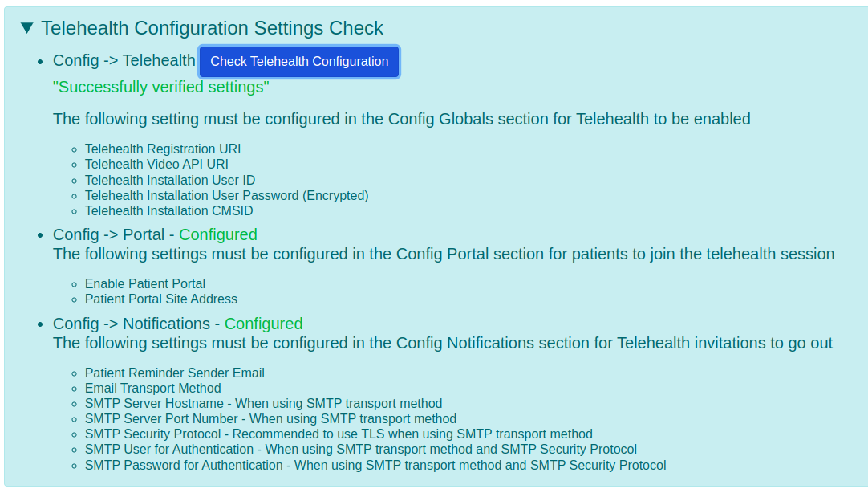Click Email Transport Method
Image resolution: width=868 pixels, height=497 pixels.
pyautogui.click(x=152, y=388)
